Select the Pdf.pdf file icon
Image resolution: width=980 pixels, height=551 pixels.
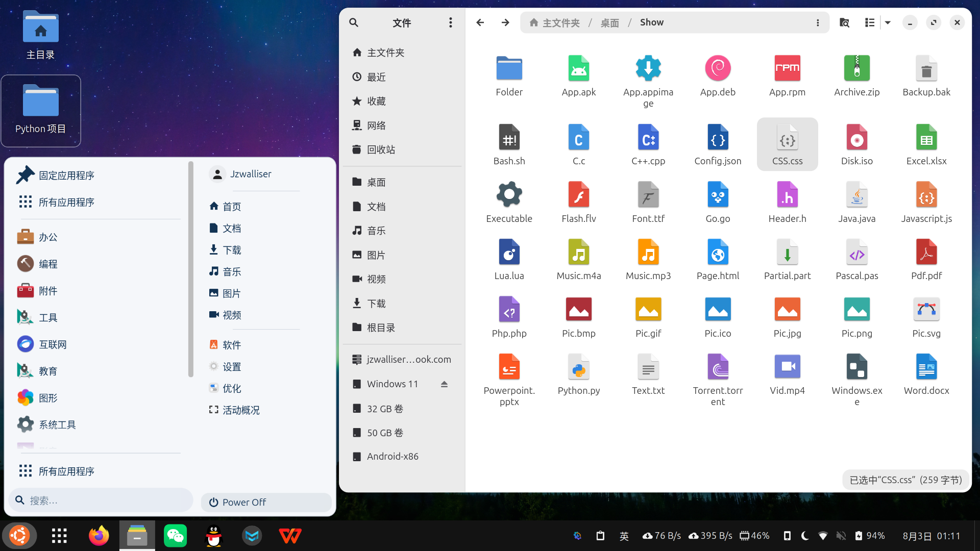point(926,252)
